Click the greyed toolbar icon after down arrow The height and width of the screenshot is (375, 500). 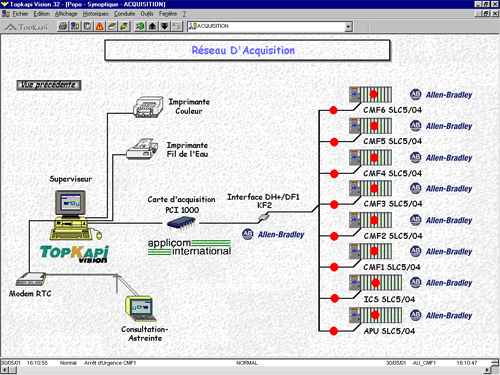(x=177, y=26)
